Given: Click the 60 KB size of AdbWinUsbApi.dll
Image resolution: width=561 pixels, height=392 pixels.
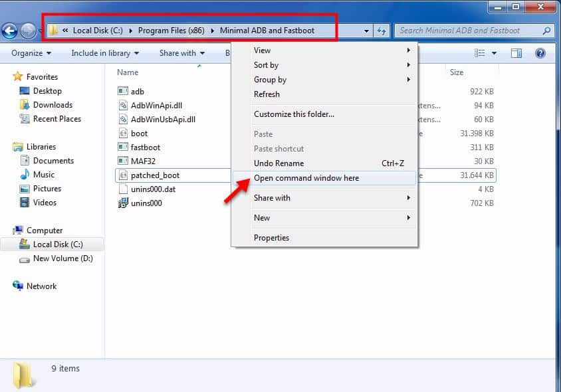Looking at the screenshot, I should [x=484, y=120].
